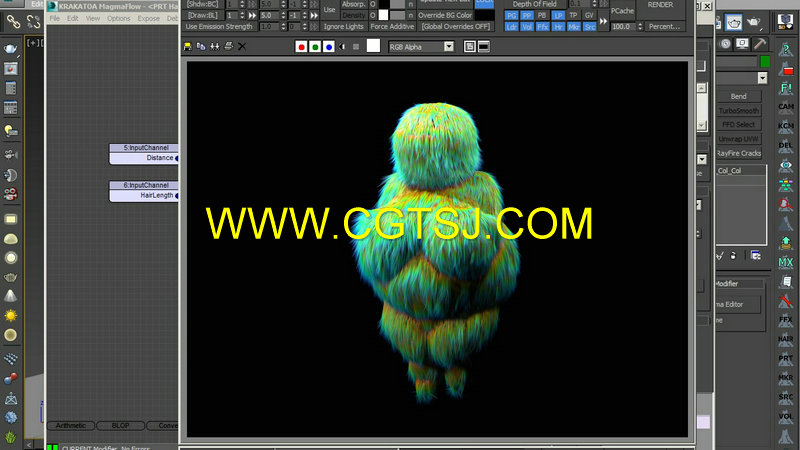Switch to the Arithmetic node tab
The width and height of the screenshot is (800, 450).
point(71,426)
